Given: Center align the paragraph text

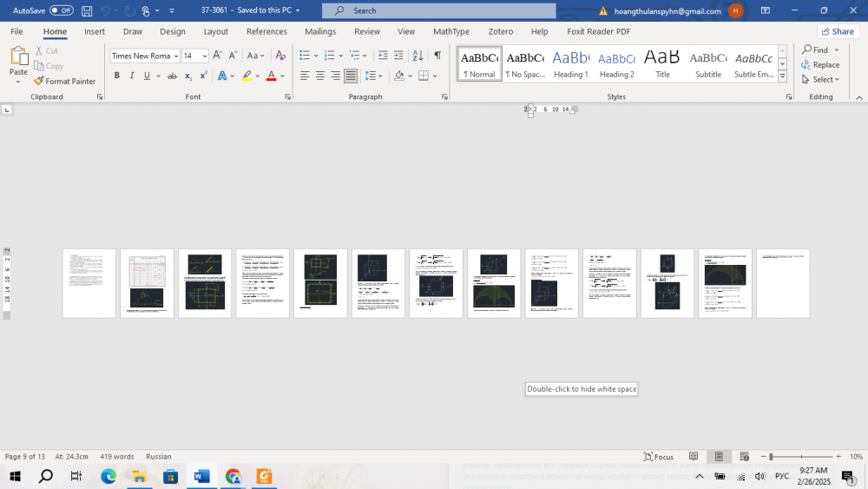Looking at the screenshot, I should 320,76.
